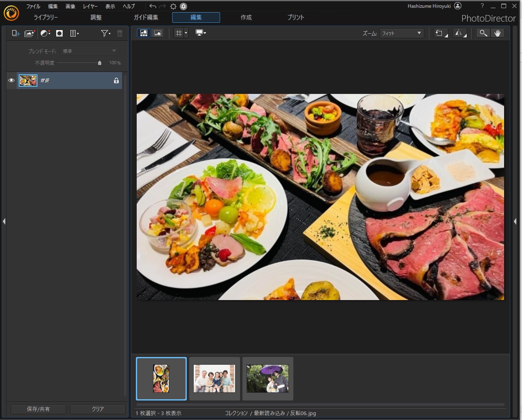Viewport: 522px width, 420px height.
Task: Click the add image layer icon
Action: pyautogui.click(x=30, y=33)
